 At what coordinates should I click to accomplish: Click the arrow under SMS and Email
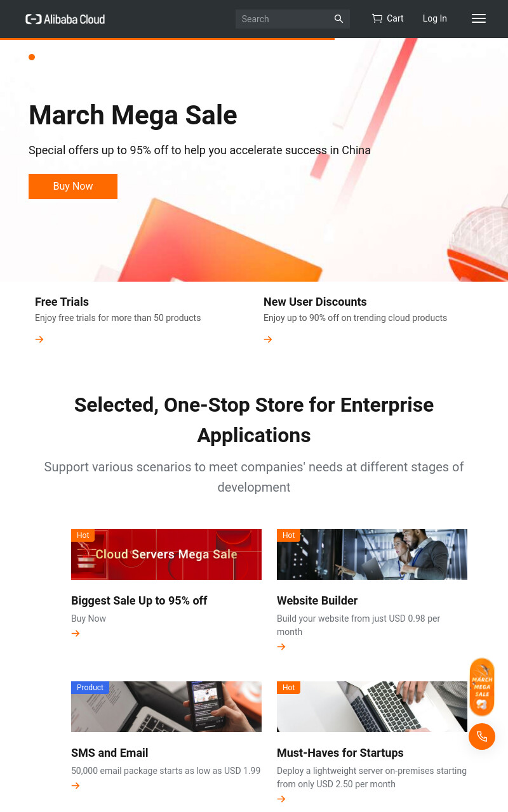click(76, 785)
